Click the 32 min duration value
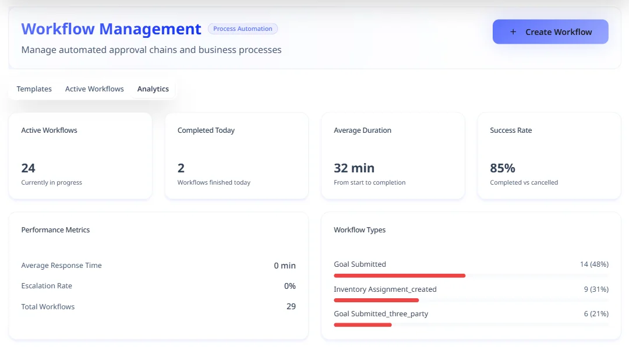629x364 pixels. [x=354, y=168]
